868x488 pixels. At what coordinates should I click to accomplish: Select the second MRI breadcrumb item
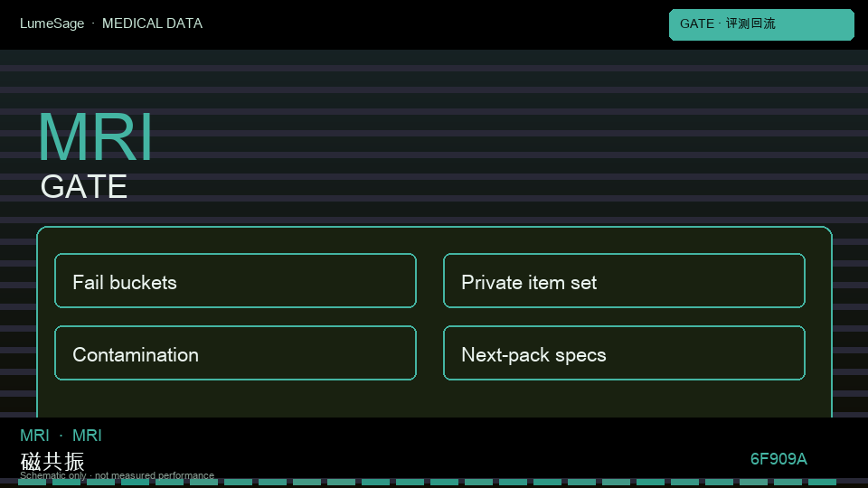coord(87,436)
